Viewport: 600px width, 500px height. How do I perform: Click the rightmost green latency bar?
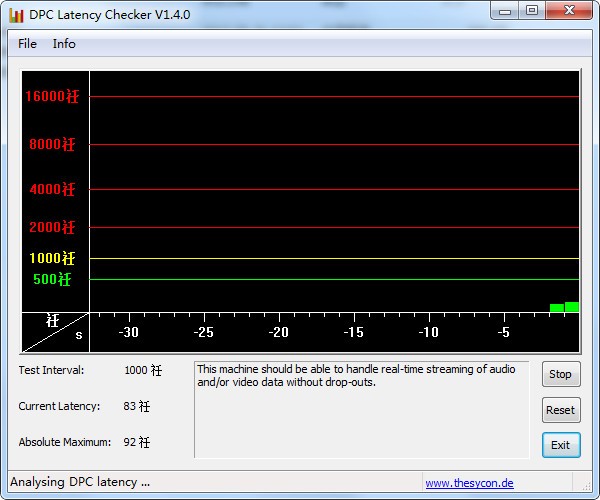pos(572,307)
